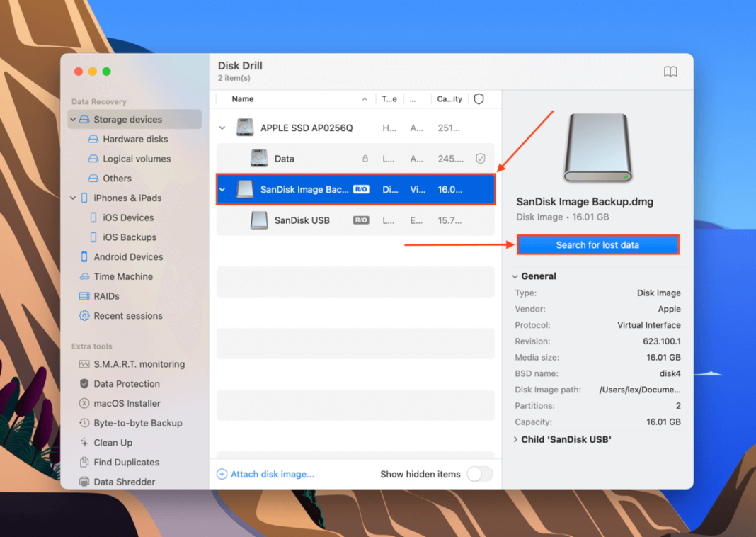Open S.M.A.R.T. monitoring tool

pos(139,363)
